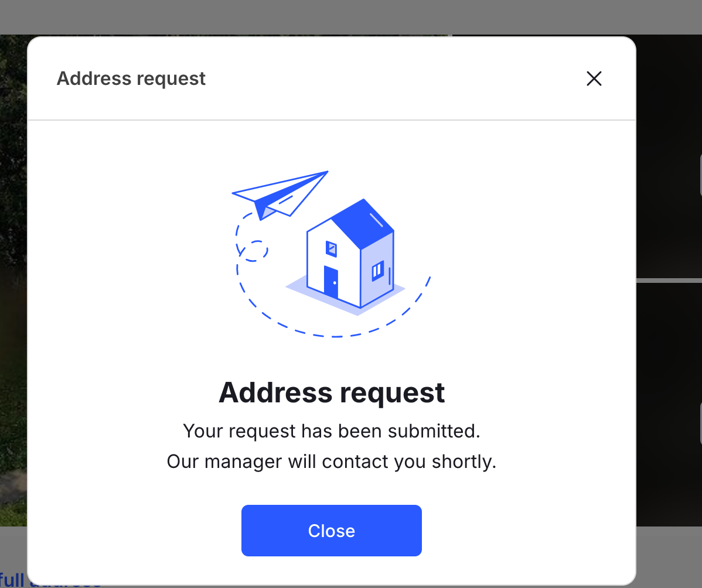Click the bold 'Address request' heading
702x588 pixels.
coord(331,392)
